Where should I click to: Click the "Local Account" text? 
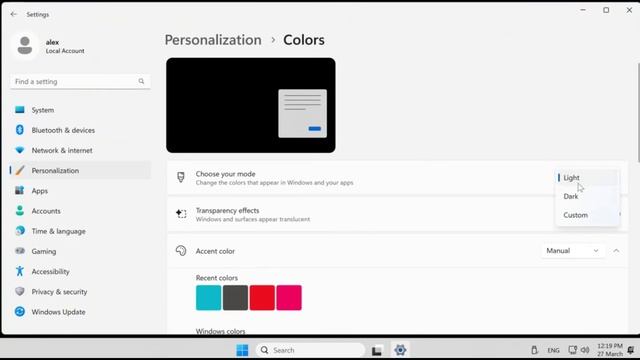65,51
